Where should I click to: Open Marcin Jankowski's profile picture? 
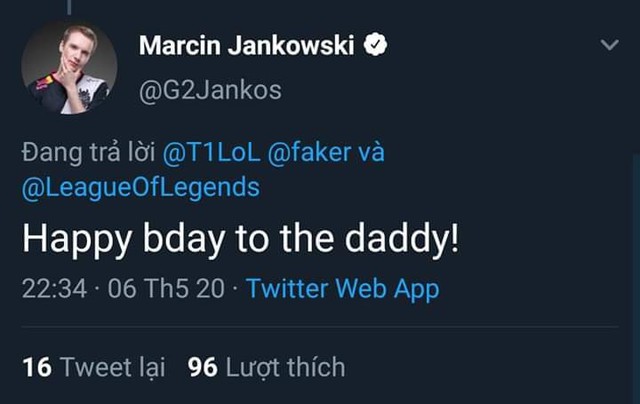69,67
